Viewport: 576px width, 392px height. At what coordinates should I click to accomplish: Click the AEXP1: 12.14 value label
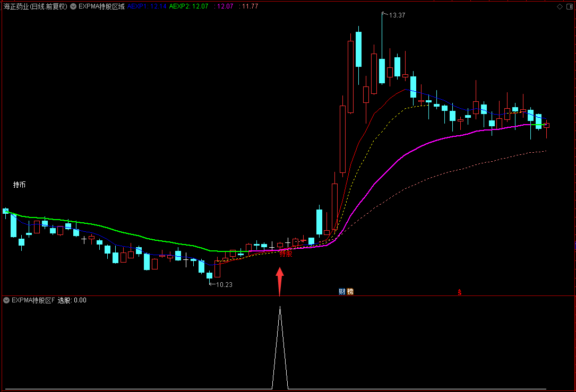[x=147, y=6]
